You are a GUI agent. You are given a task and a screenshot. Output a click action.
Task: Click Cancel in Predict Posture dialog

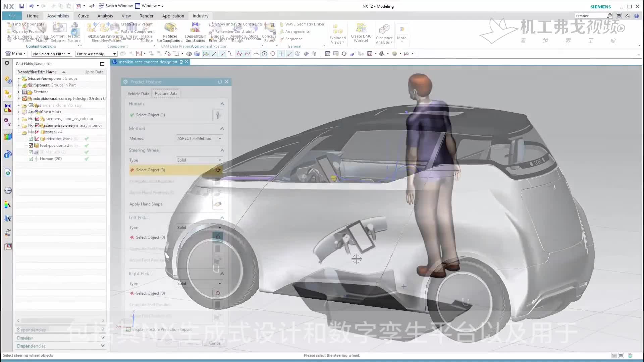coord(215,343)
